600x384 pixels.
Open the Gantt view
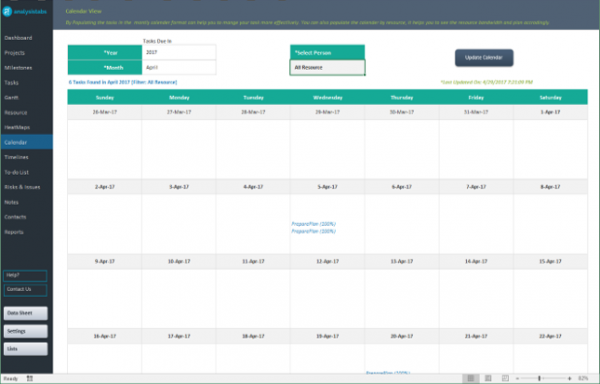coord(11,98)
